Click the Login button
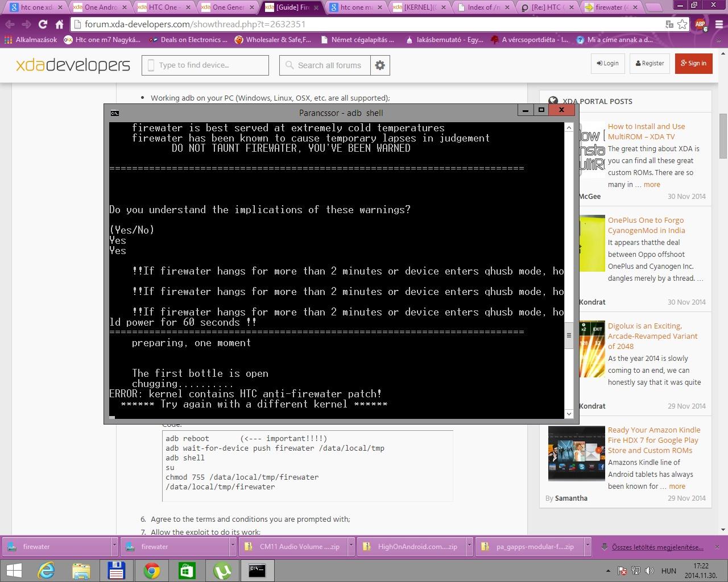Image resolution: width=728 pixels, height=582 pixels. [607, 63]
